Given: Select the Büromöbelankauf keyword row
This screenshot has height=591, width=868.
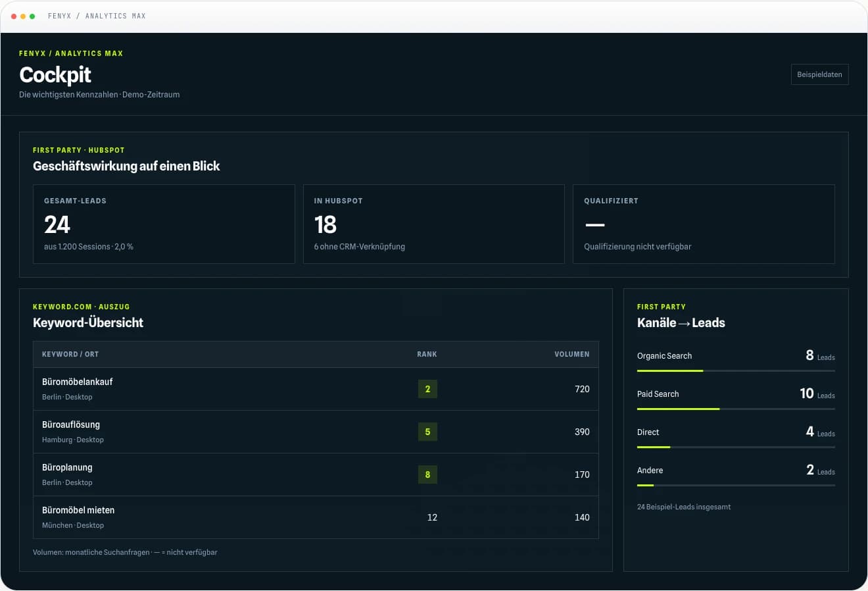Looking at the screenshot, I should pos(316,389).
